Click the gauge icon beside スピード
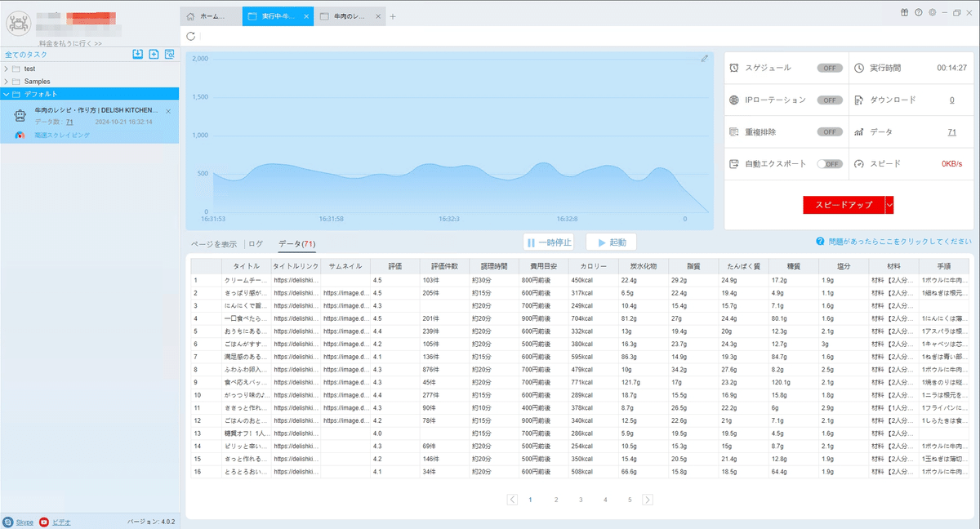The image size is (980, 529). tap(859, 163)
